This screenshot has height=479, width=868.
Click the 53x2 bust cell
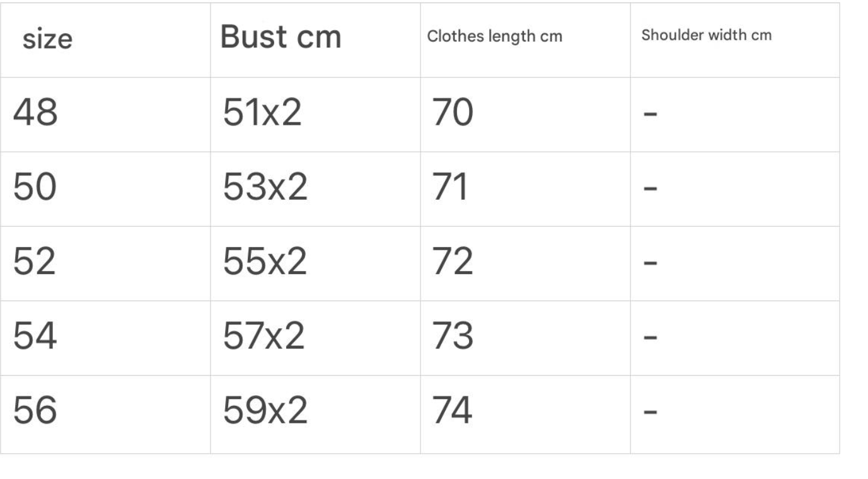click(x=265, y=188)
